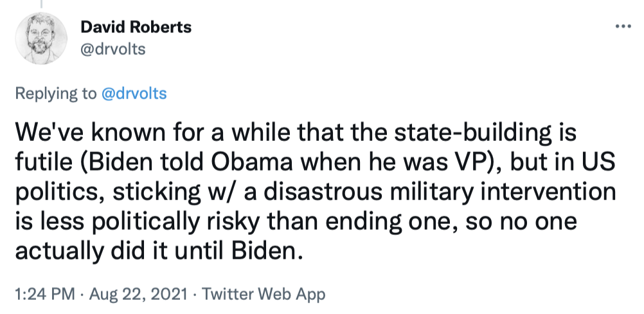Click the David Roberts display name
The width and height of the screenshot is (644, 314).
[136, 28]
